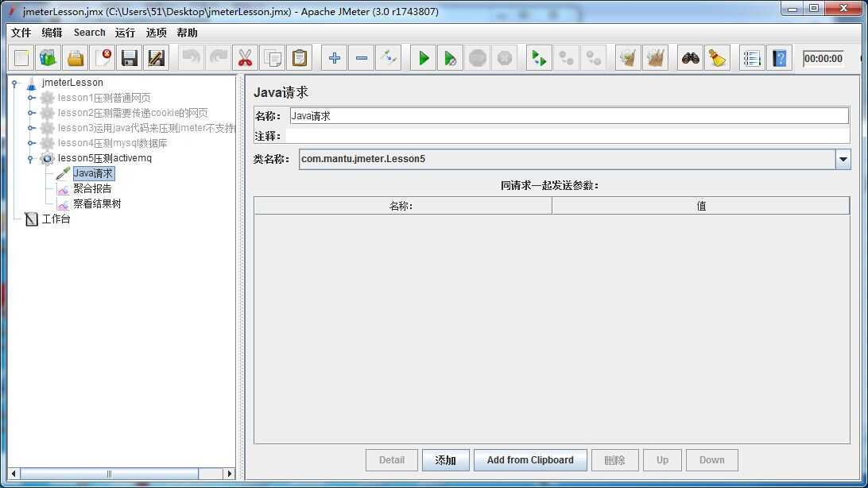The height and width of the screenshot is (488, 868).
Task: Click the tree horizontal scrollbar thumb
Action: coord(109,474)
